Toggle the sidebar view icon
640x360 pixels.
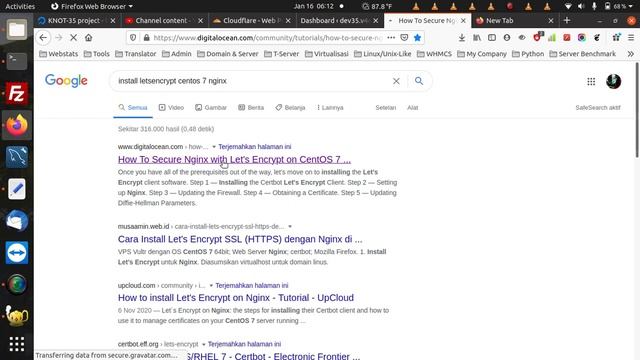point(492,38)
